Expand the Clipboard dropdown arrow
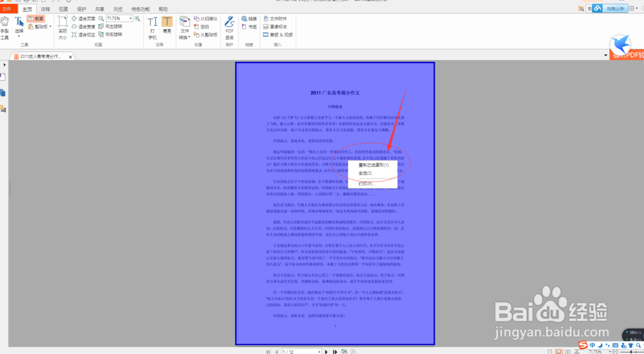Viewport: 644px width, 354px height. (50, 26)
